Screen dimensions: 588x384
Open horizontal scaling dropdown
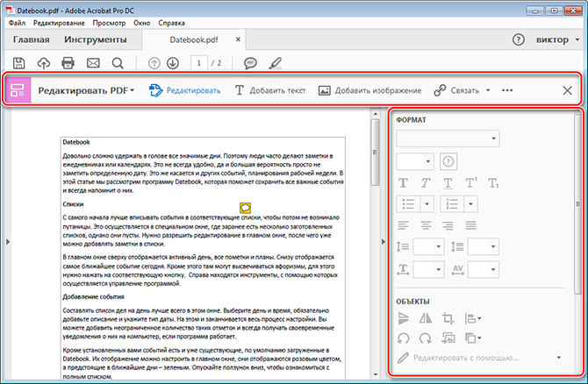[428, 269]
